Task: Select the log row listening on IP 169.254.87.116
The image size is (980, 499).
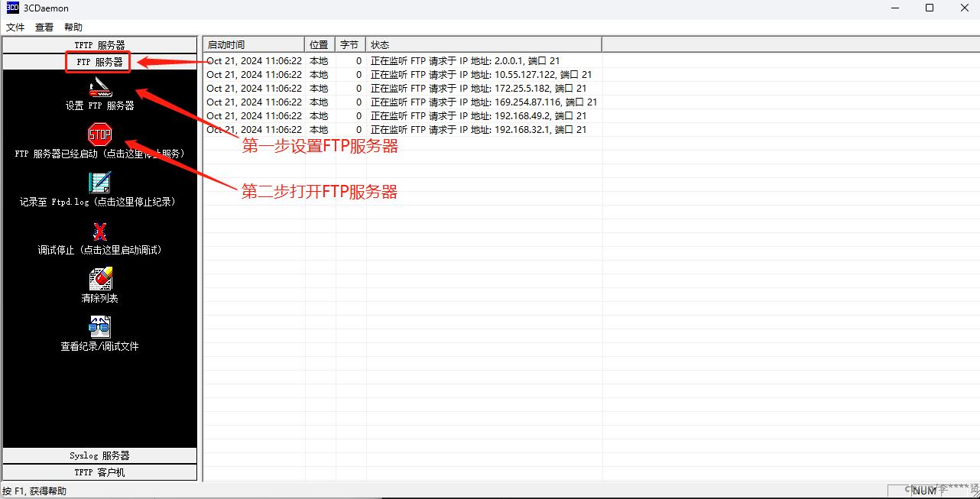Action: click(x=403, y=102)
